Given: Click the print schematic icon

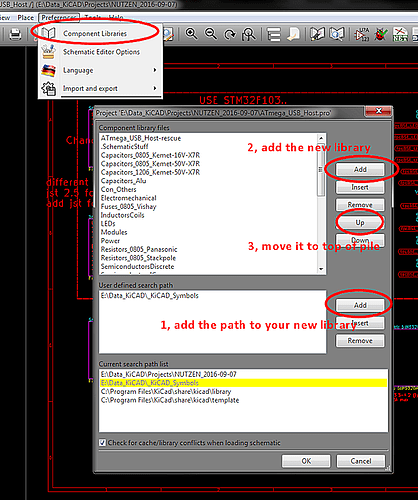Looking at the screenshot, I should coord(15,34).
